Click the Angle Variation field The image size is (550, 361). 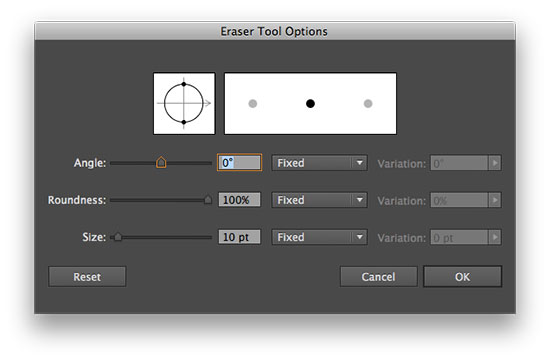(x=460, y=163)
